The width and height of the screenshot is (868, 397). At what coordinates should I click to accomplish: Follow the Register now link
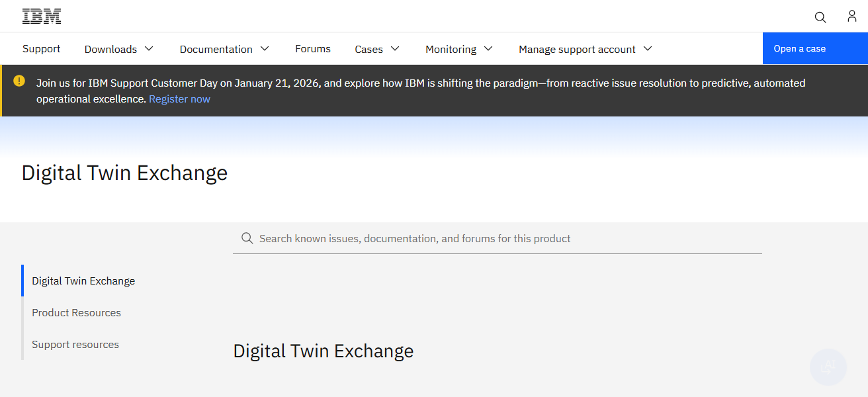179,99
